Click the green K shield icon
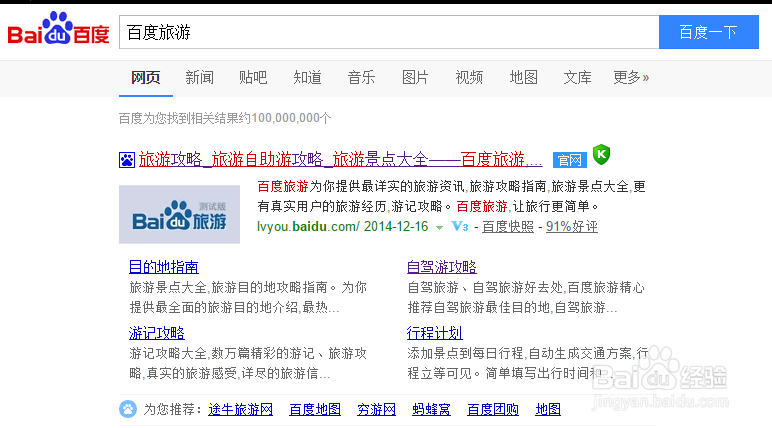This screenshot has width=772, height=428. pyautogui.click(x=601, y=155)
